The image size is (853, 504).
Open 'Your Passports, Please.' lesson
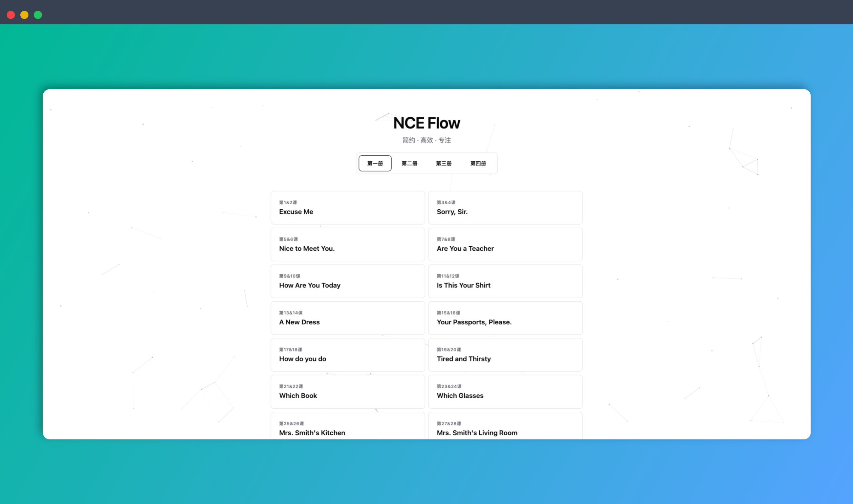pos(505,318)
